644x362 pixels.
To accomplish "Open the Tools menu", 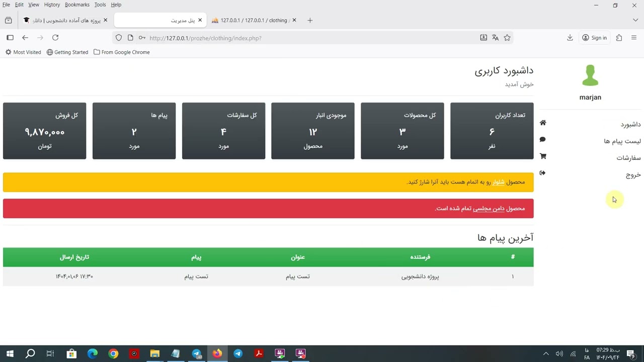I will click(100, 5).
